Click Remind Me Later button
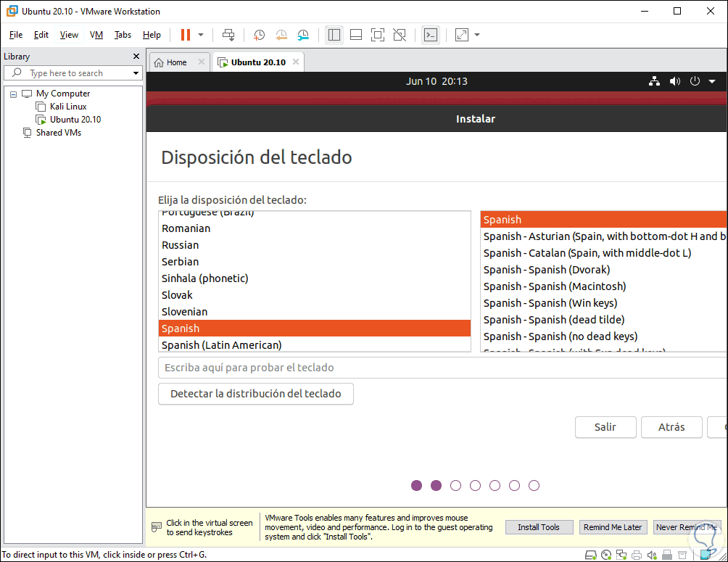Screen dimensions: 728x562 613,527
